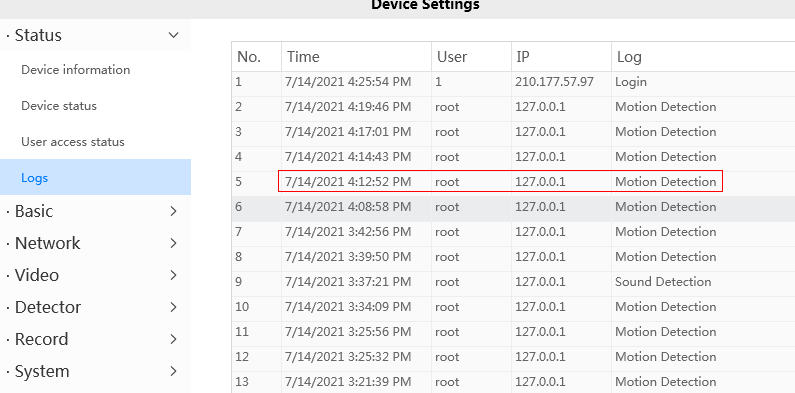Screen dimensions: 795x393
Task: Select log row 1 Login entry
Action: (513, 82)
